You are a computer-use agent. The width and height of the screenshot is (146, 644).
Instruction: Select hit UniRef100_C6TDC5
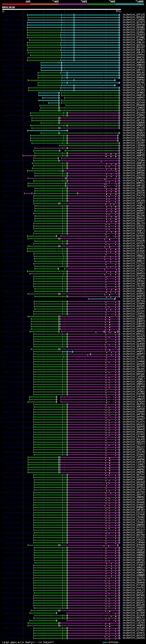pyautogui.click(x=134, y=30)
